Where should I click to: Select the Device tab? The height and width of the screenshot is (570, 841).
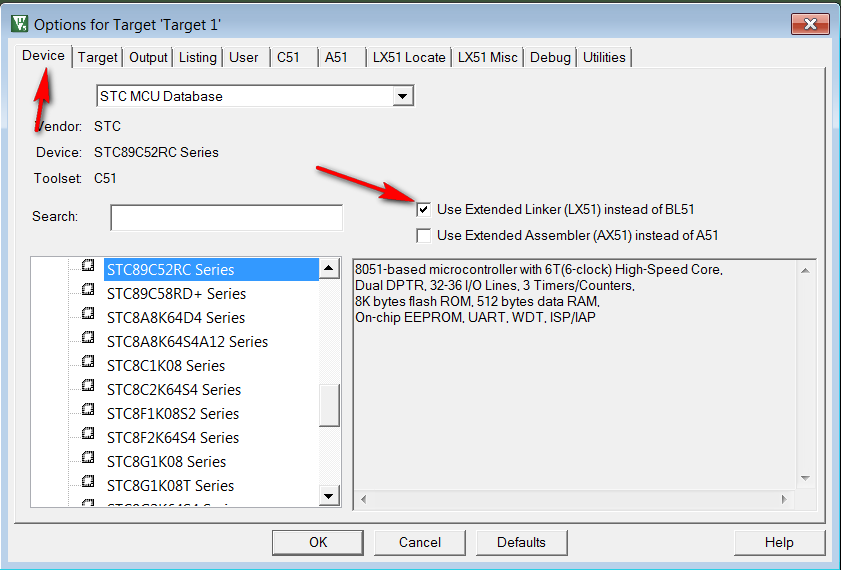pos(43,56)
